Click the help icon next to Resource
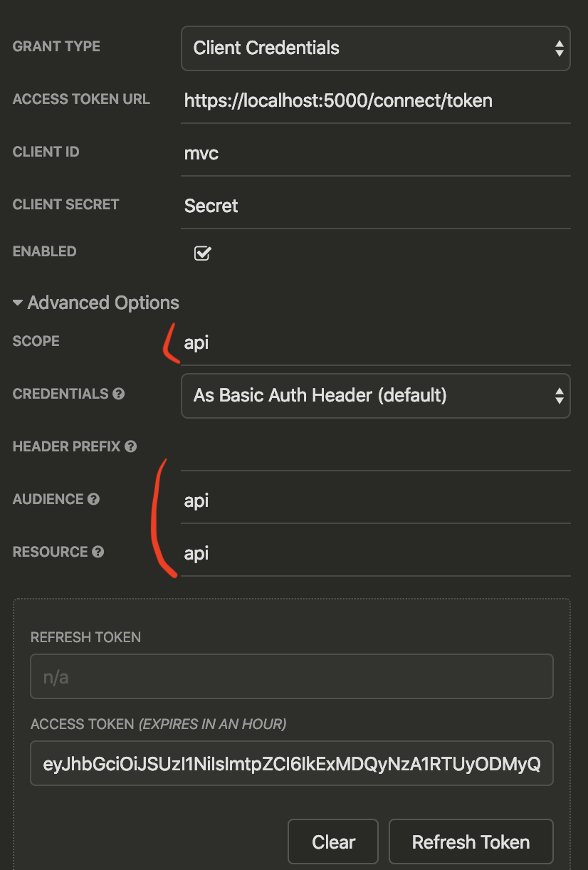 (98, 552)
